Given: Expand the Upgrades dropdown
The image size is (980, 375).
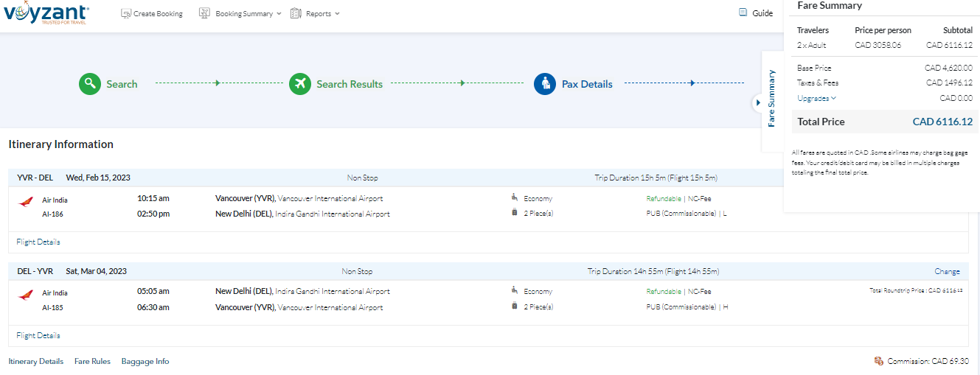Looking at the screenshot, I should tap(816, 98).
